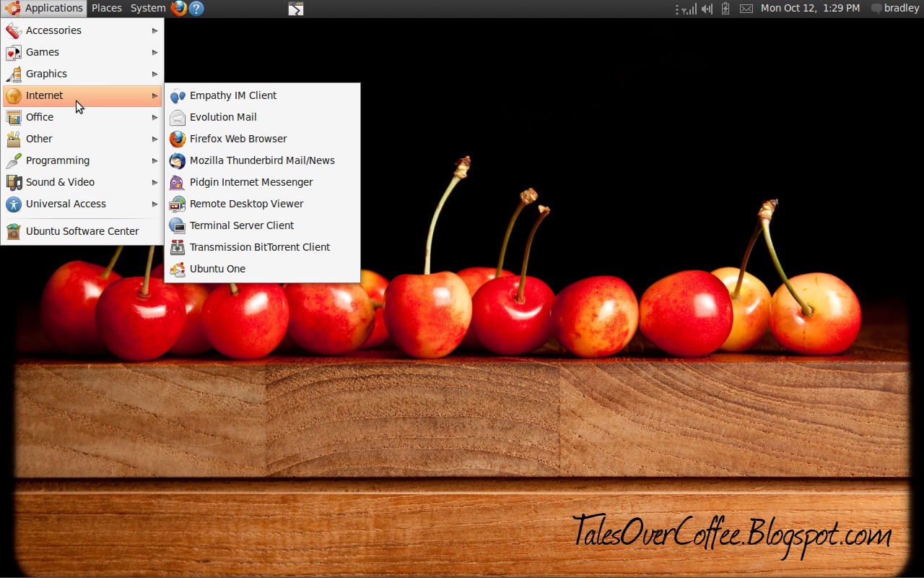This screenshot has height=578, width=924.
Task: Open Transmission BitTorrent Client
Action: pos(259,247)
